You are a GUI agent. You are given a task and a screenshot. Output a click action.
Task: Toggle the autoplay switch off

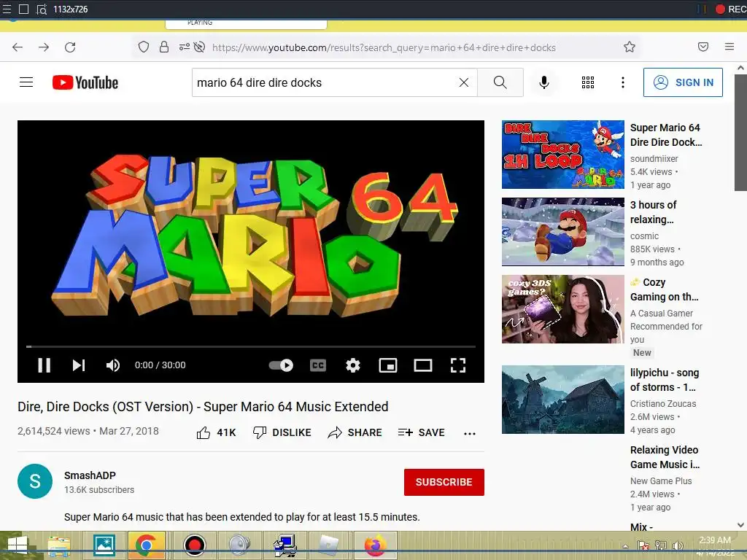pyautogui.click(x=281, y=365)
